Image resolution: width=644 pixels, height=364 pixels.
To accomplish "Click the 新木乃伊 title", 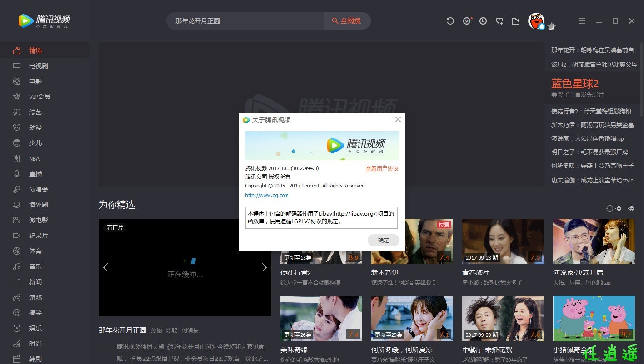I will point(385,273).
